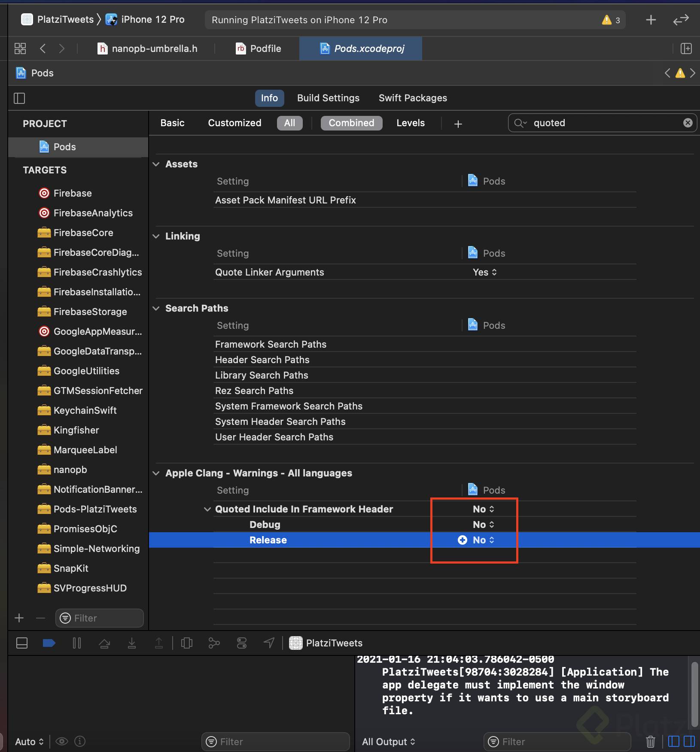Click the related items grid icon
Viewport: 700px width, 752px height.
pyautogui.click(x=20, y=49)
